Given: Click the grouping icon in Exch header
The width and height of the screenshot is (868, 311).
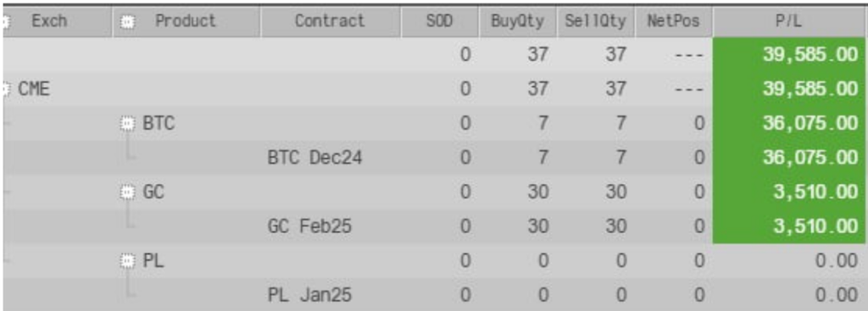Looking at the screenshot, I should pos(6,21).
